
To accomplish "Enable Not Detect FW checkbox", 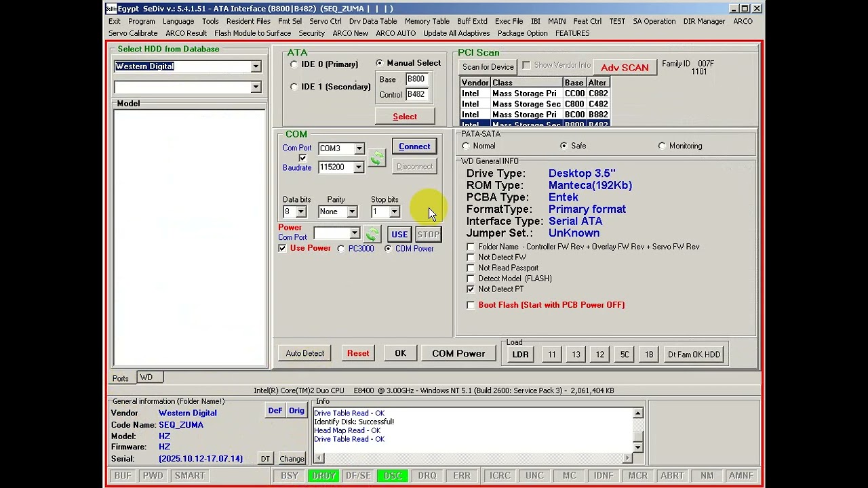I will [x=471, y=258].
